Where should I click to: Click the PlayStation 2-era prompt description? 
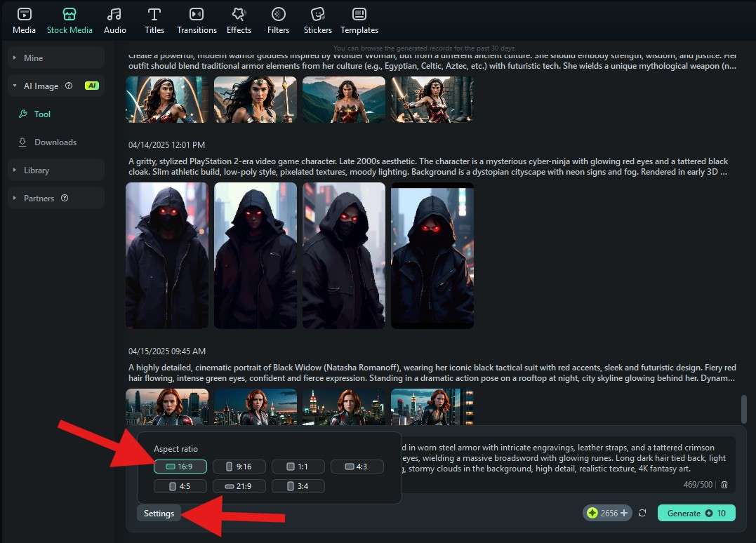pos(429,167)
